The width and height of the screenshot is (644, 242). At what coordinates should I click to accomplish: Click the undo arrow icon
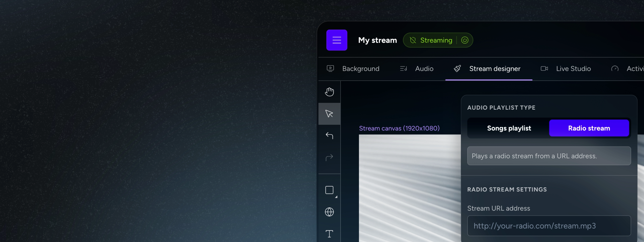pyautogui.click(x=329, y=136)
